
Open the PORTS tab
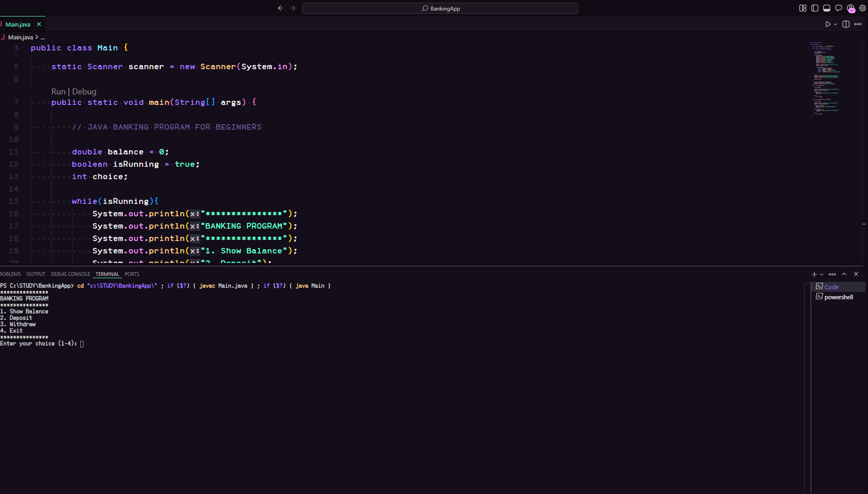click(x=132, y=274)
